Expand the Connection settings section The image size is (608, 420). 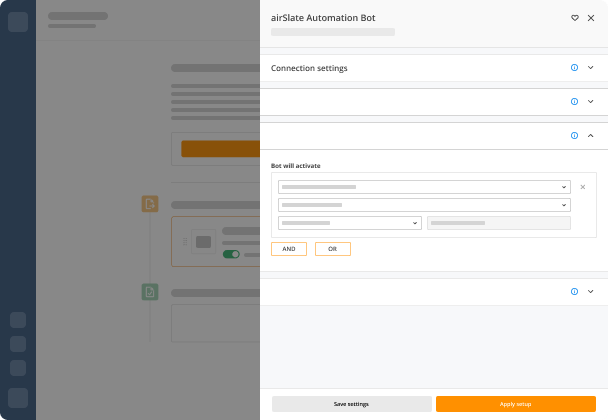[x=590, y=67]
